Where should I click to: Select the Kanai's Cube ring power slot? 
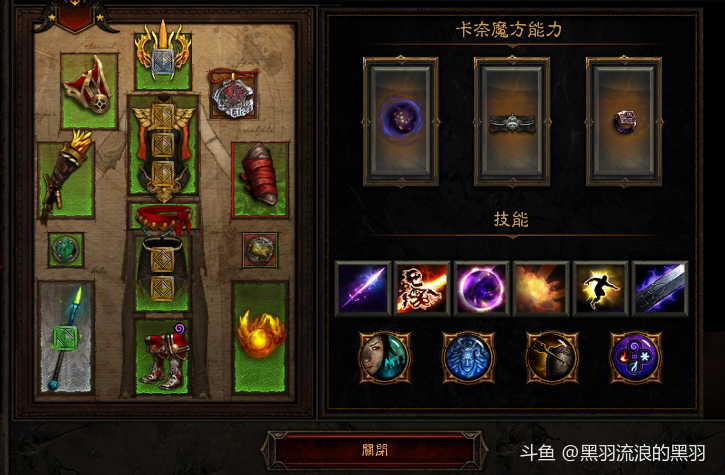click(x=624, y=121)
